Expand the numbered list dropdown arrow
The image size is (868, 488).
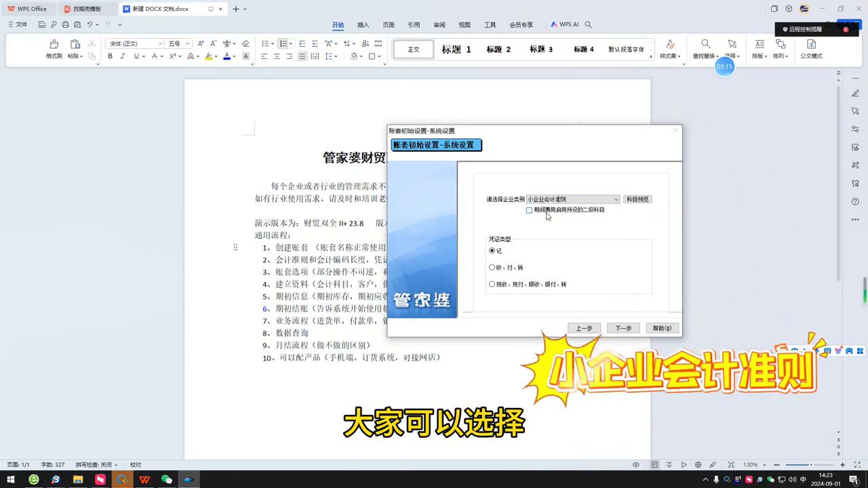(290, 43)
